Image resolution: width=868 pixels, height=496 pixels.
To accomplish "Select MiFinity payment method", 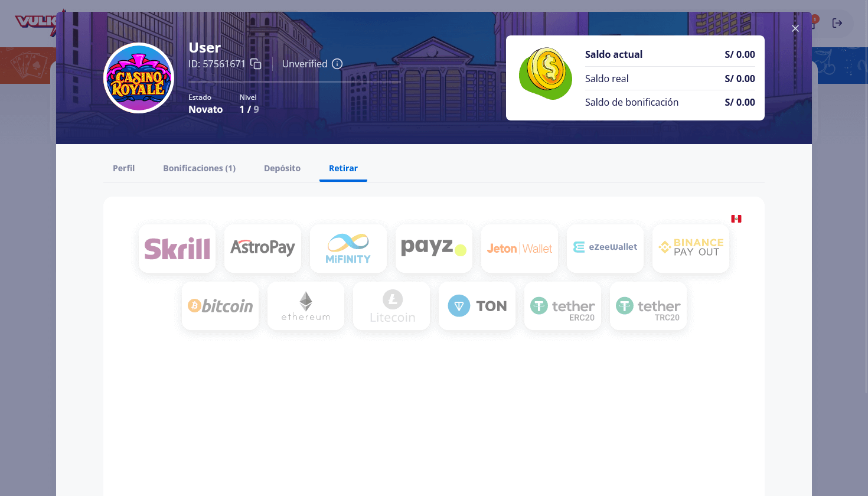I will point(348,249).
